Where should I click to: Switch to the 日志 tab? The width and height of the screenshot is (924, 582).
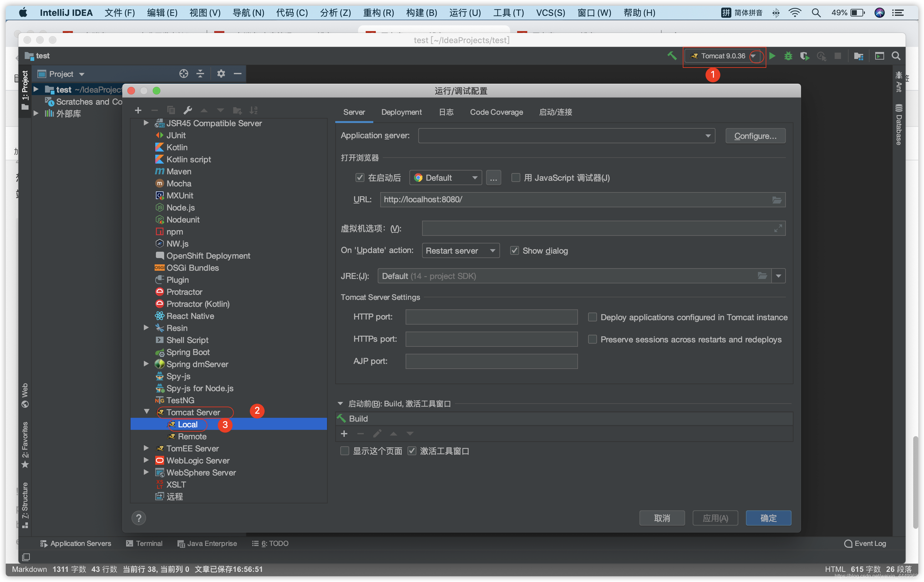tap(446, 112)
